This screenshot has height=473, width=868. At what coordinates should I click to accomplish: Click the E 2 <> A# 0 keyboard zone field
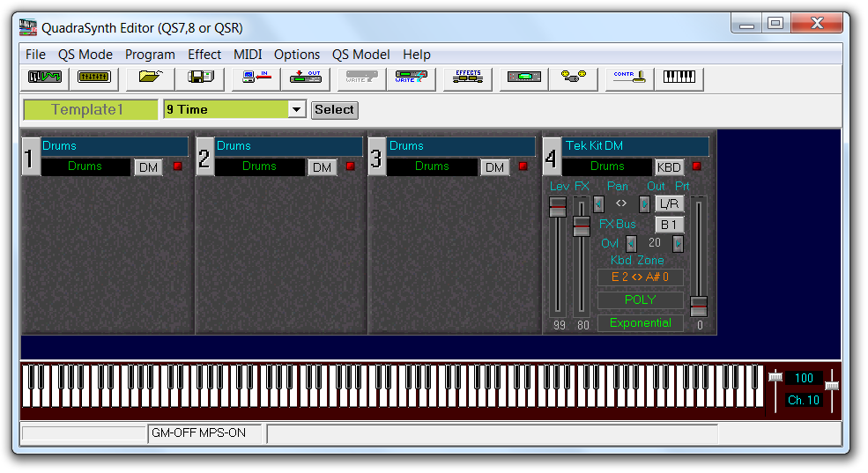click(x=640, y=277)
